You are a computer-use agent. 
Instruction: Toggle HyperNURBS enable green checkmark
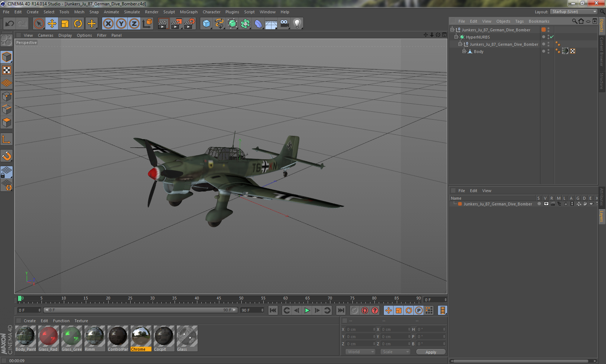coord(552,37)
